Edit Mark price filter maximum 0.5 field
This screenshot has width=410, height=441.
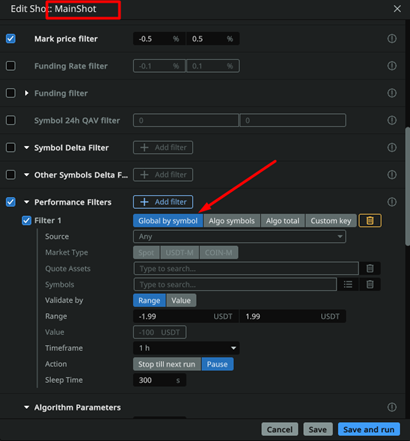click(x=213, y=39)
